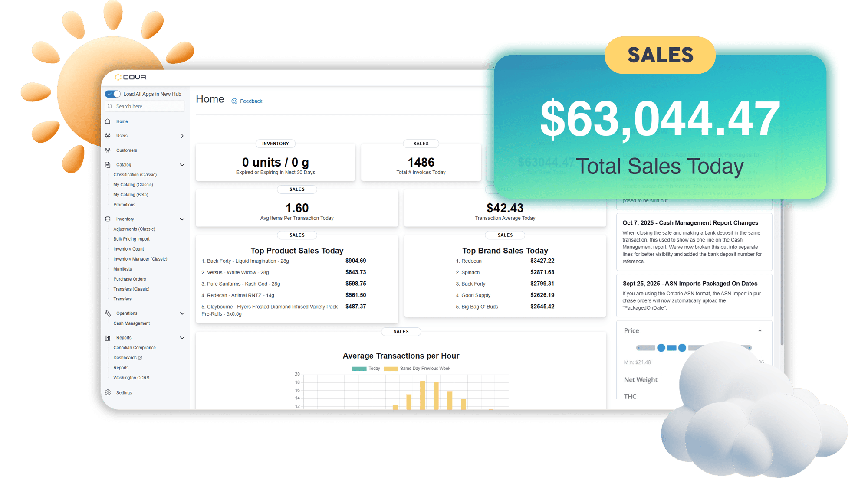Select the Reports chart icon

tap(108, 337)
